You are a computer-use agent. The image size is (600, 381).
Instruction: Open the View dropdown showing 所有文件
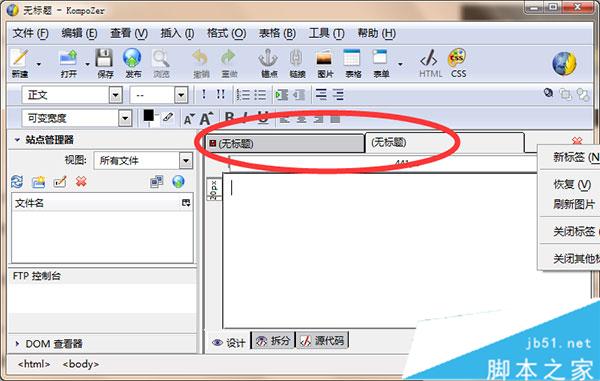tap(143, 161)
